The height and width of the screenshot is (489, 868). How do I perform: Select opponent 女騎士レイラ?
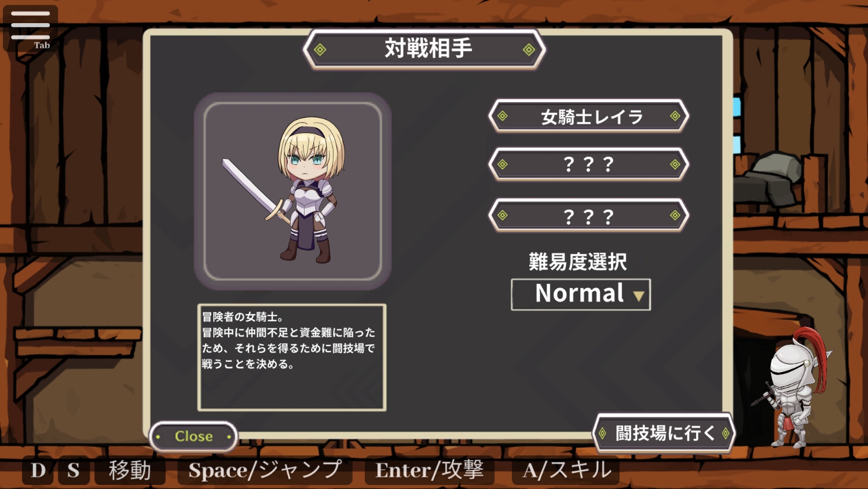pyautogui.click(x=588, y=116)
